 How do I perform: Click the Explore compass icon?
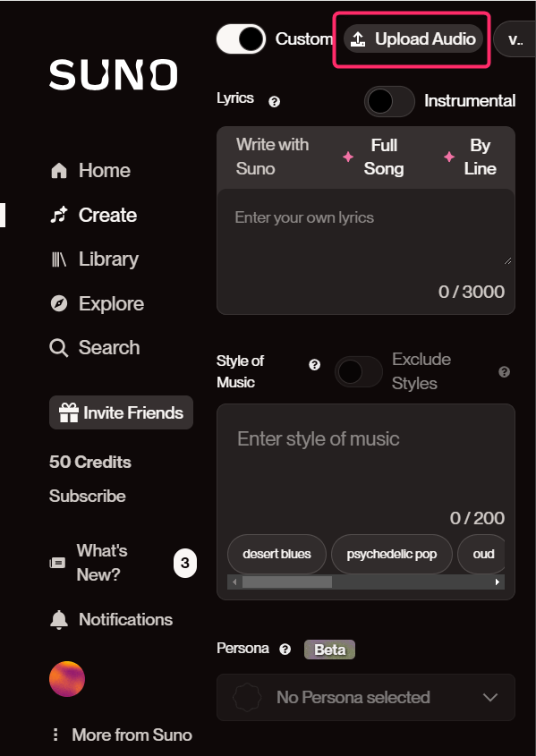pos(59,304)
